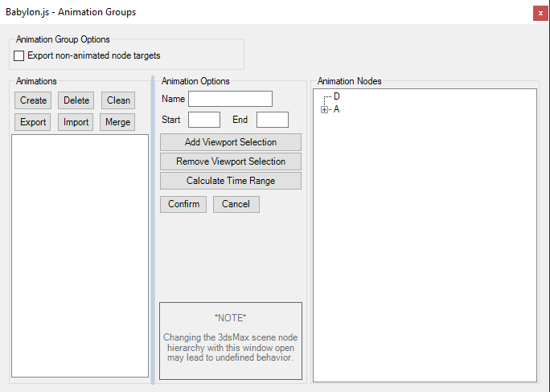Focus the End frame field
The image size is (550, 392).
pyautogui.click(x=273, y=120)
